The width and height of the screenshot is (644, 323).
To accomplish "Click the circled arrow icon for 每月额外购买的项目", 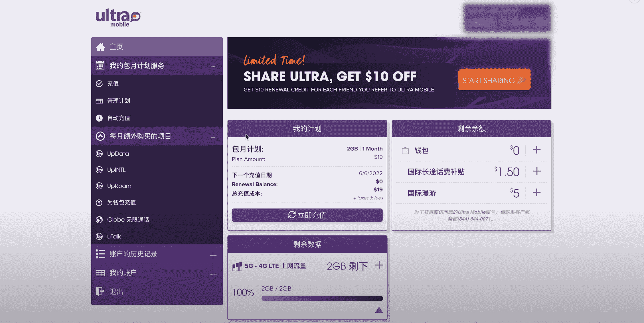I will click(100, 136).
